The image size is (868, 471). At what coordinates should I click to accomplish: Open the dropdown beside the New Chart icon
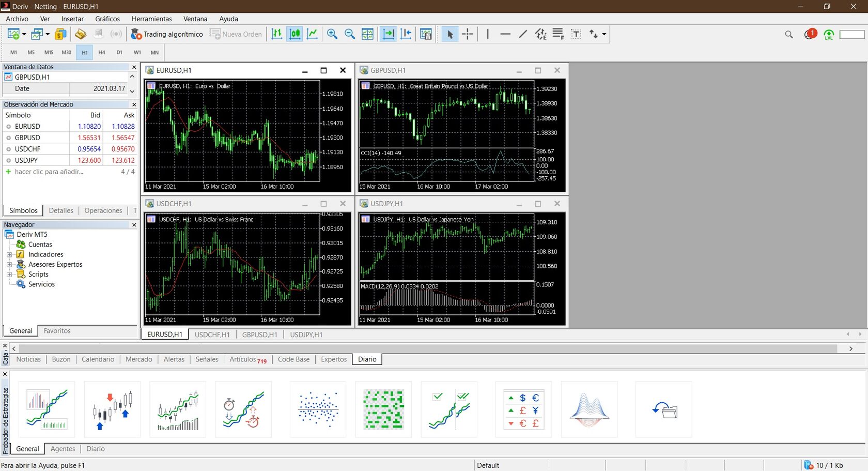click(23, 34)
